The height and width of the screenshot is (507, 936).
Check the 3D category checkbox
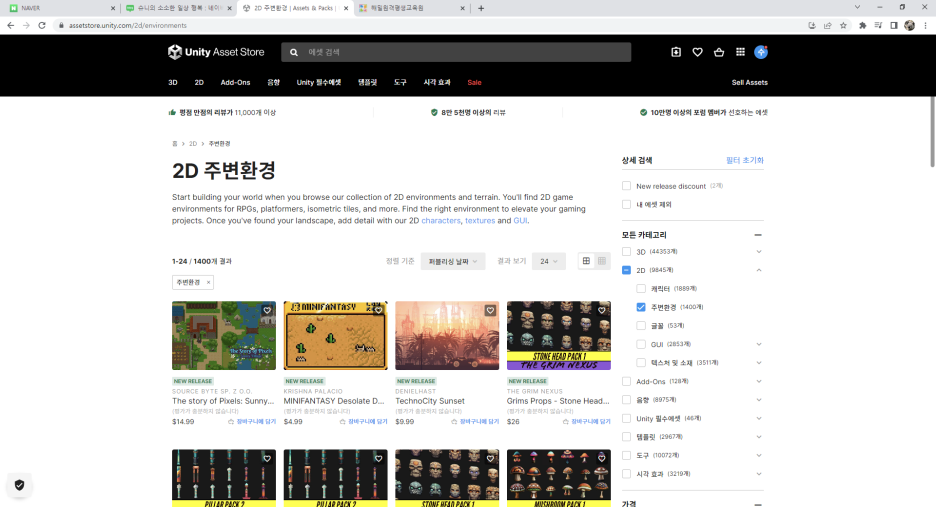[626, 251]
